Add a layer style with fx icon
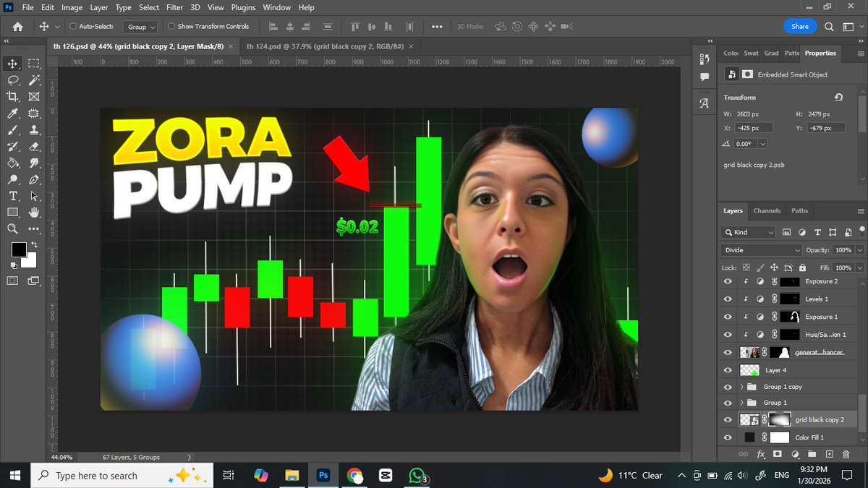This screenshot has width=868, height=488. tap(761, 454)
